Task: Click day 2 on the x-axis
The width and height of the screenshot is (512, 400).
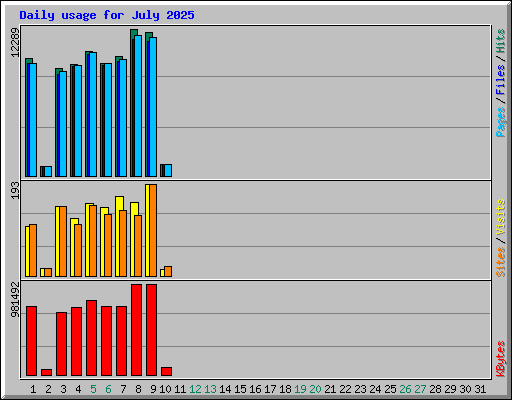Action: 48,389
